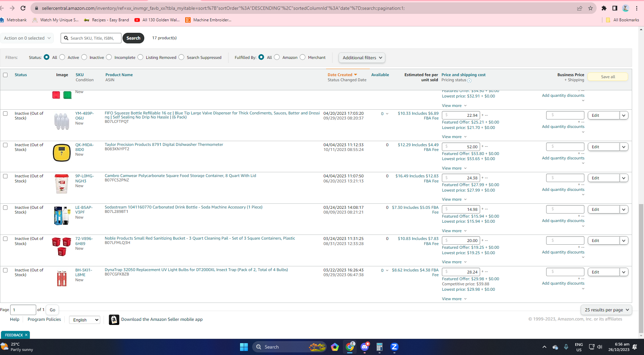This screenshot has height=355, width=644.
Task: Open the Windows notification center icon
Action: [635, 347]
